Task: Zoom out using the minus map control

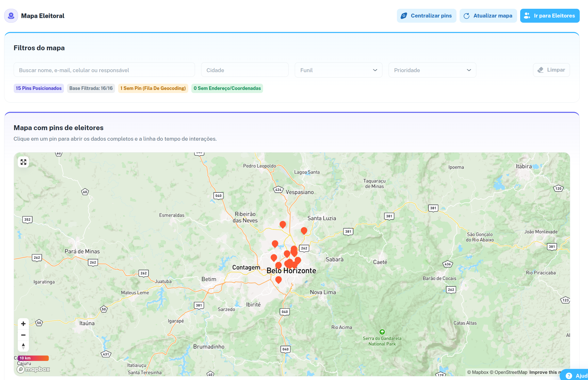Action: [x=23, y=335]
